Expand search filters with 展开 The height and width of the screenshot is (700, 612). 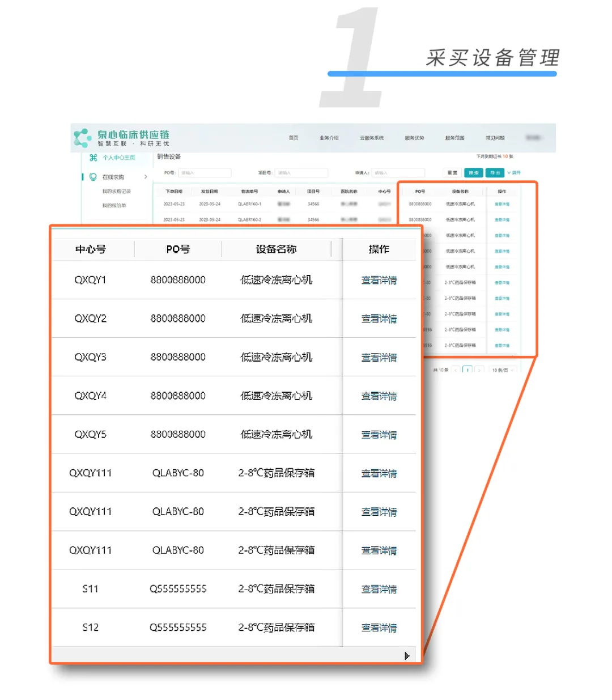513,173
